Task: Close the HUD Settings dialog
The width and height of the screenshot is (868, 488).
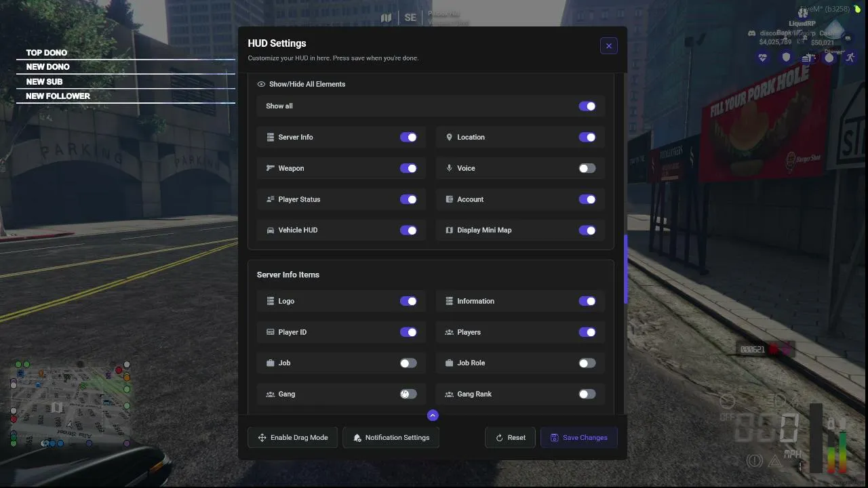Action: click(x=609, y=45)
